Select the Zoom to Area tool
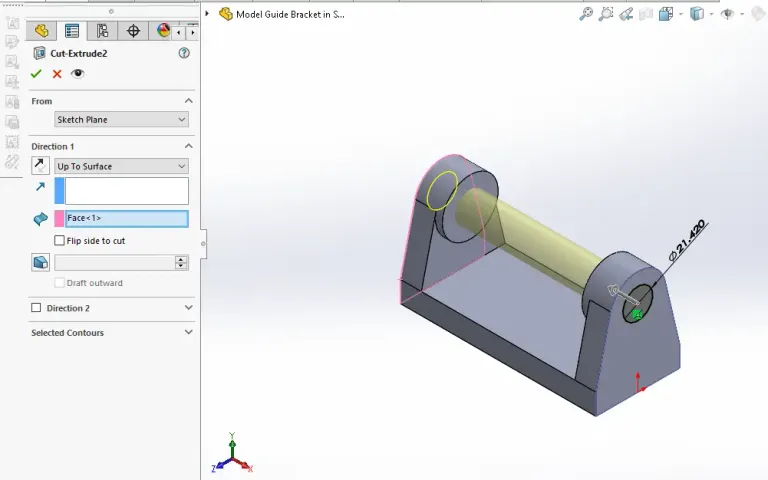Image resolution: width=768 pixels, height=480 pixels. pyautogui.click(x=606, y=14)
